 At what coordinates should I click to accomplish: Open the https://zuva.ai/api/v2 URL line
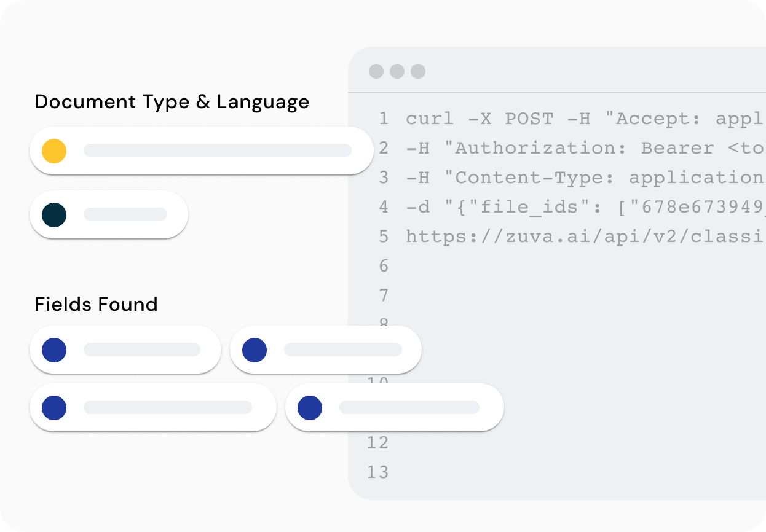pos(585,237)
